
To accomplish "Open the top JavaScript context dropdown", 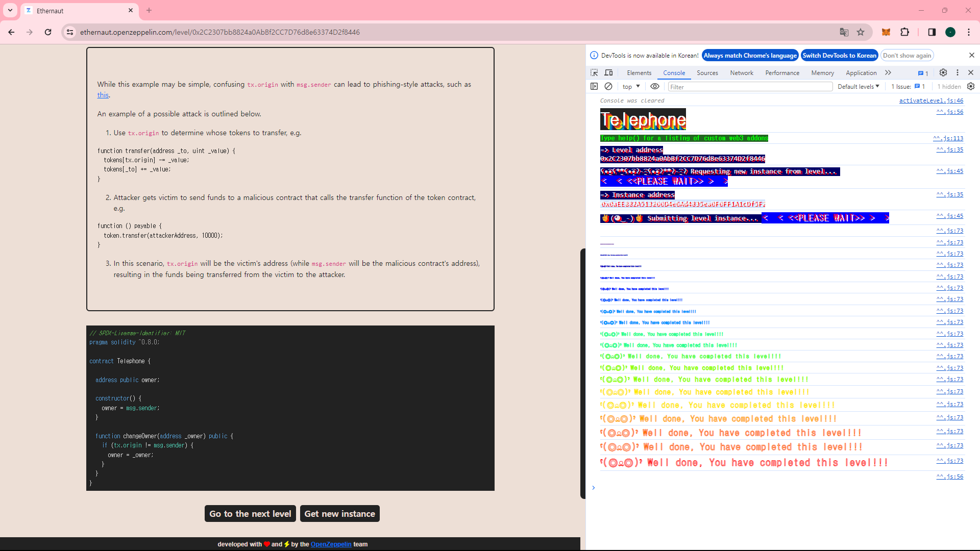I will point(631,86).
